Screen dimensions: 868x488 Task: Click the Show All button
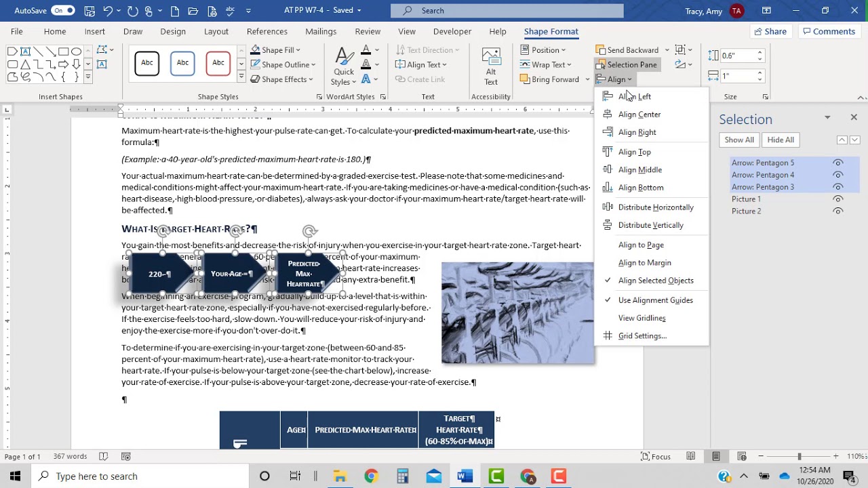coord(739,140)
